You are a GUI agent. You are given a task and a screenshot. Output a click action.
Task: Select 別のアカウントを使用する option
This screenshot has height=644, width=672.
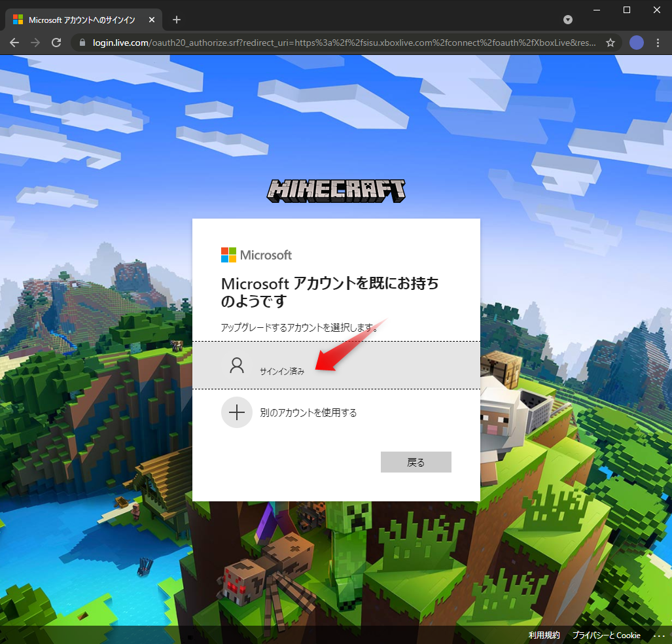tap(308, 412)
